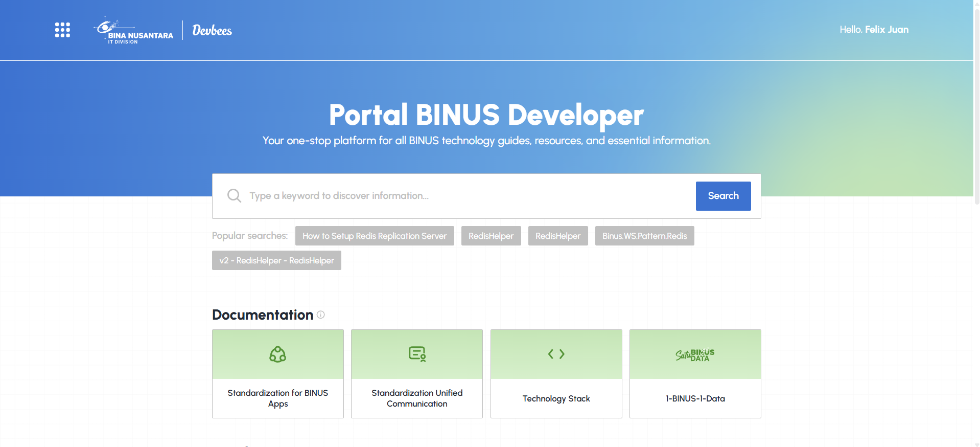The image size is (980, 447).
Task: Click the 'Popular searches:' label
Action: tap(250, 236)
